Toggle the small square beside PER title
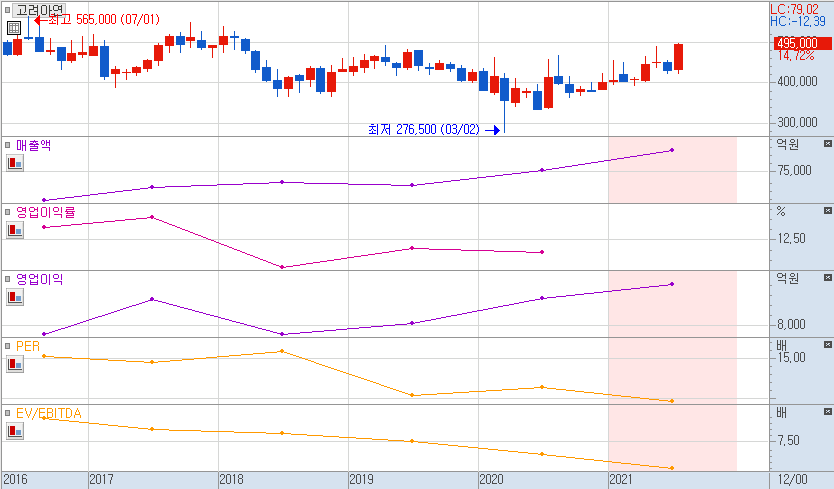This screenshot has height=489, width=834. [7, 346]
